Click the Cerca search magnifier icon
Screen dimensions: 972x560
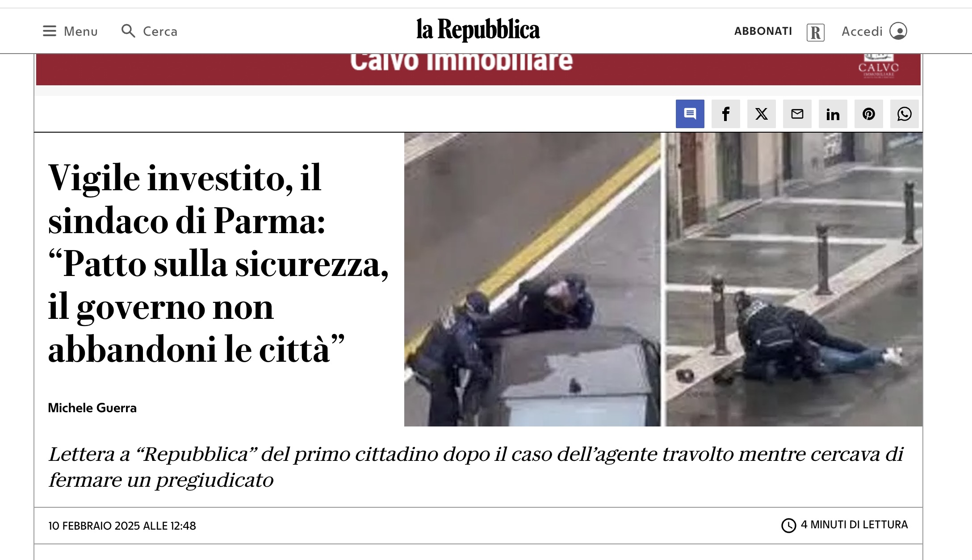pos(128,31)
